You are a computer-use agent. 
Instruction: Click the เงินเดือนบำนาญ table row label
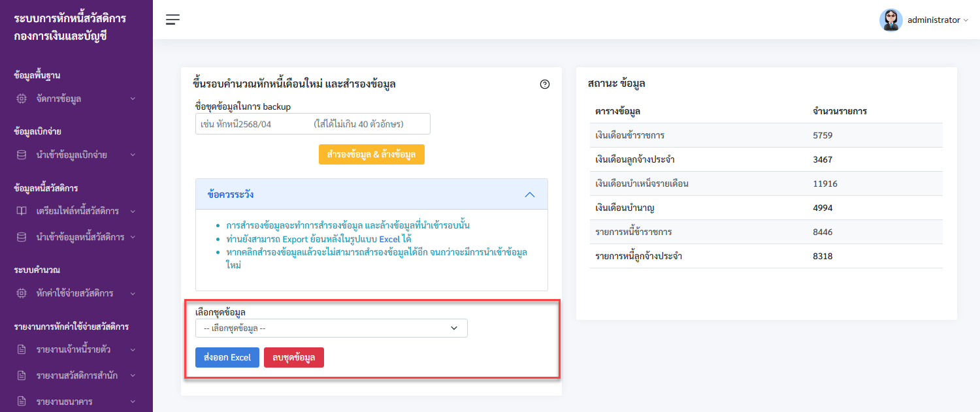click(x=625, y=208)
